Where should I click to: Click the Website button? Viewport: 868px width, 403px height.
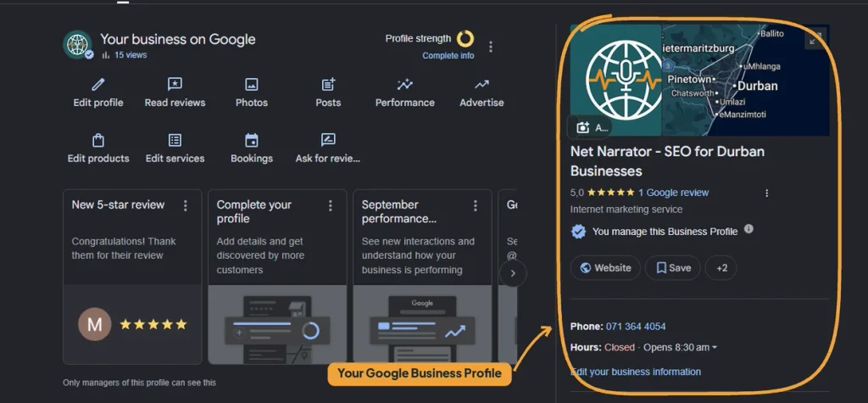[605, 268]
